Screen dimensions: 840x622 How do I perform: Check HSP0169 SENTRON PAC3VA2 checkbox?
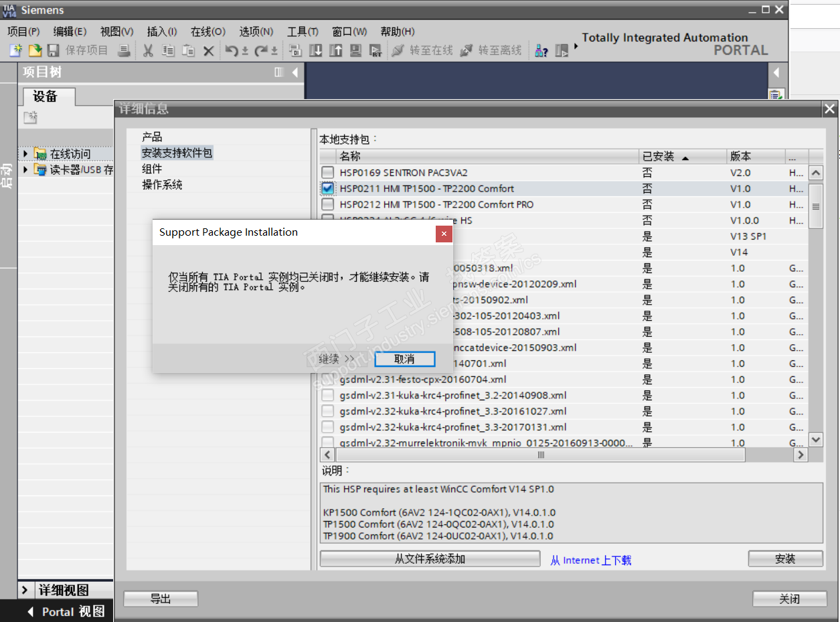(327, 173)
